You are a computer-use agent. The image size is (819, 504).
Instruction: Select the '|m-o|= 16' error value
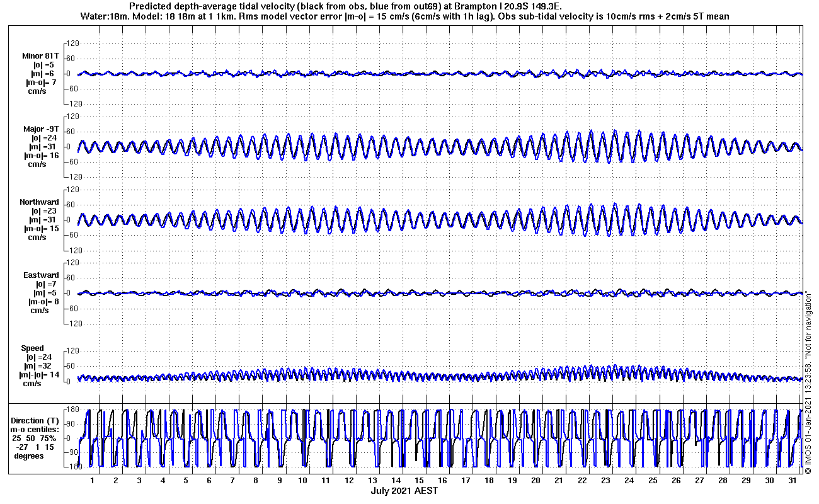click(x=41, y=156)
